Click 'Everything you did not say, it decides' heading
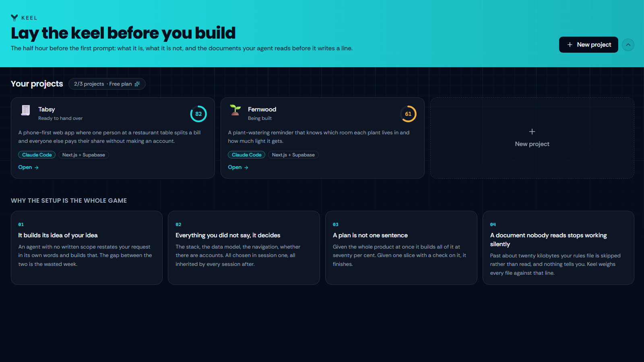Image resolution: width=644 pixels, height=362 pixels. pos(228,235)
